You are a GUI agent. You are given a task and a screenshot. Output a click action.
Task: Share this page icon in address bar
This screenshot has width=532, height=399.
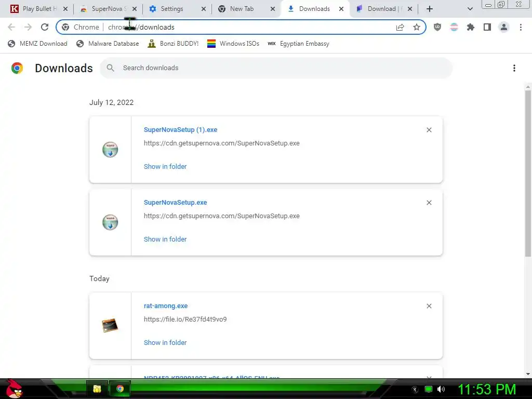coord(400,27)
